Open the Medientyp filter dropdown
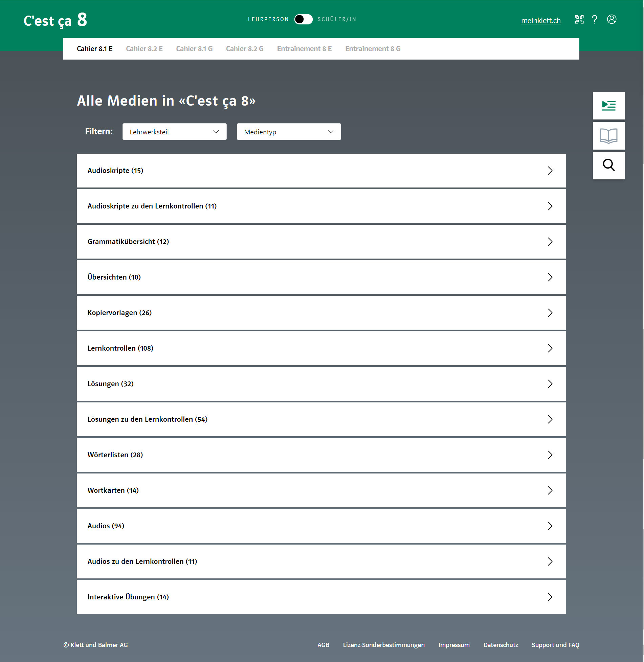The height and width of the screenshot is (662, 644). [289, 132]
